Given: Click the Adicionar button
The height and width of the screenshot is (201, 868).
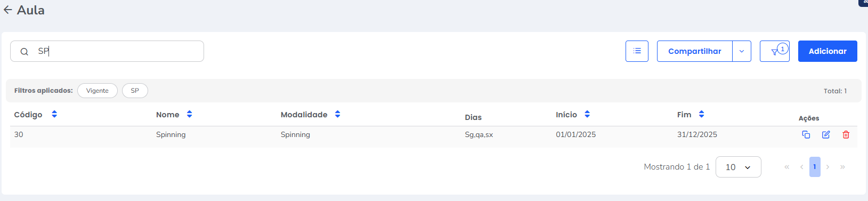Looking at the screenshot, I should click(x=828, y=51).
